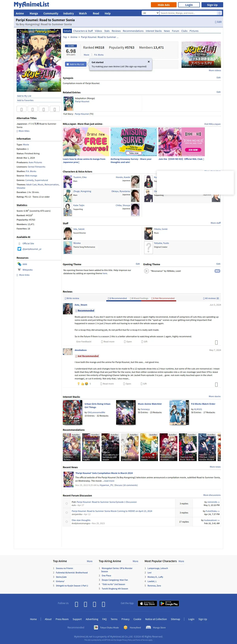Viewport: 237px width, 644px height.
Task: Click the Hide Ads button
Action: click(164, 5)
